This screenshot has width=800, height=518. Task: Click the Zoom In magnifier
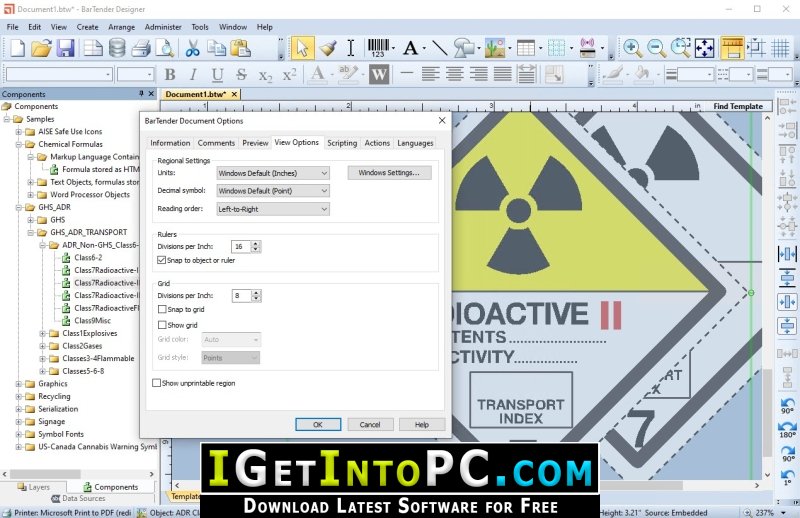click(x=632, y=48)
